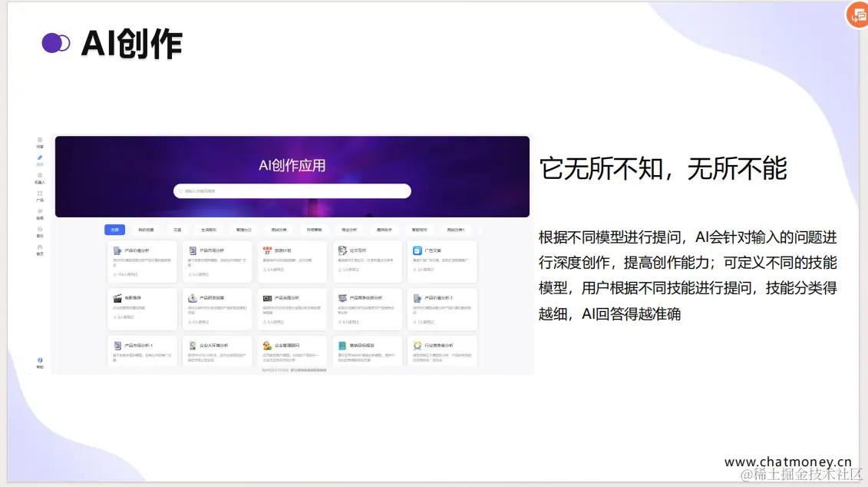Click the 它无所不知，无所不能 headline
Screen dimensions: 868x487
tap(663, 168)
